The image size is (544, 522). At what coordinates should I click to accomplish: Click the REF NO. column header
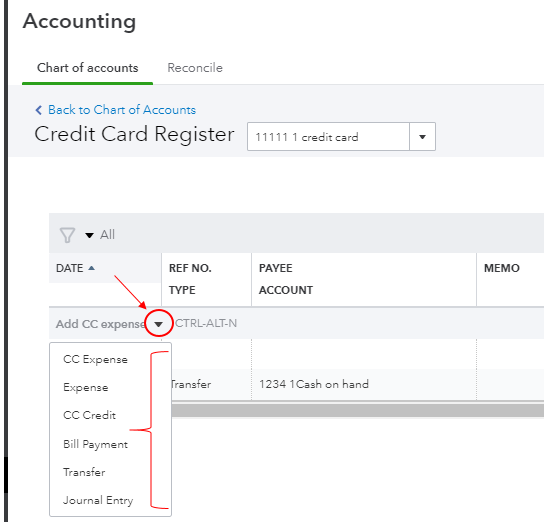pyautogui.click(x=190, y=268)
